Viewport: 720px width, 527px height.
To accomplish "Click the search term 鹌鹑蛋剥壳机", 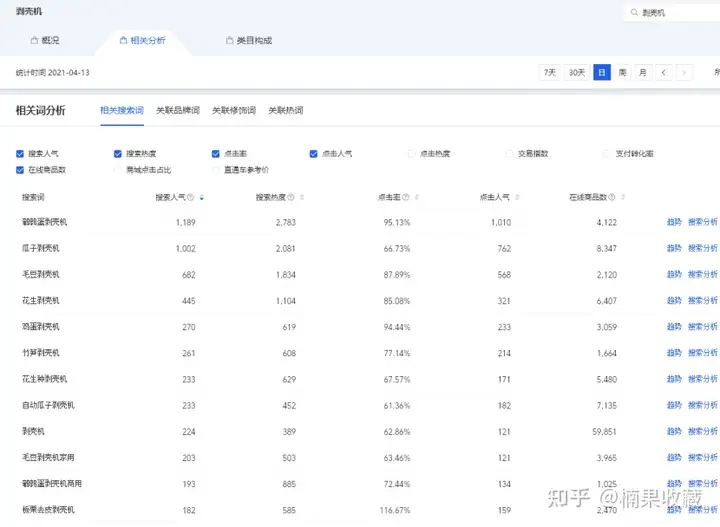I will click(45, 222).
